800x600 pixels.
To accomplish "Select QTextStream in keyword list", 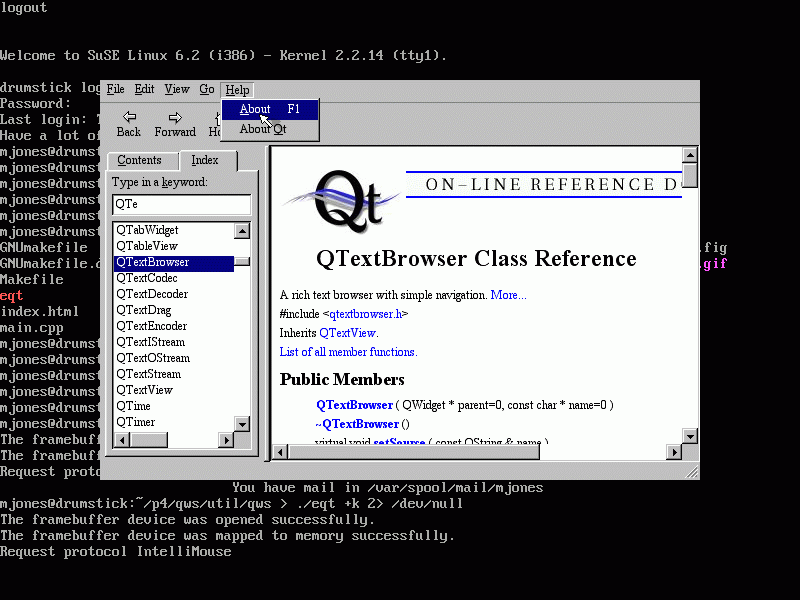I will click(x=149, y=374).
